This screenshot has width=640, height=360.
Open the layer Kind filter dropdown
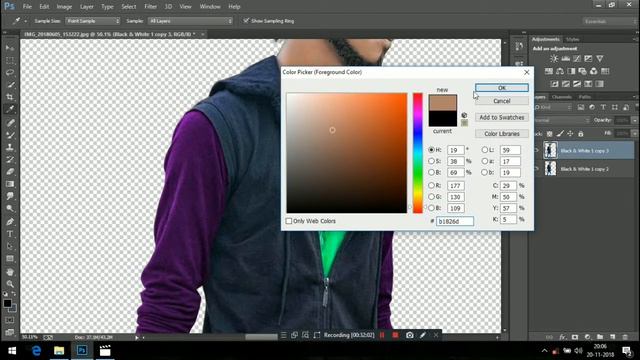coord(554,107)
